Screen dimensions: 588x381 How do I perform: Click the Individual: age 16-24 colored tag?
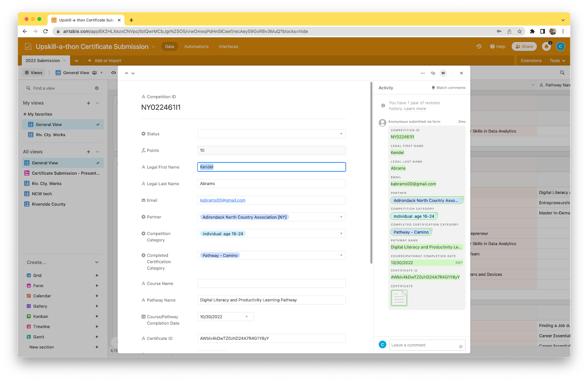pyautogui.click(x=223, y=234)
